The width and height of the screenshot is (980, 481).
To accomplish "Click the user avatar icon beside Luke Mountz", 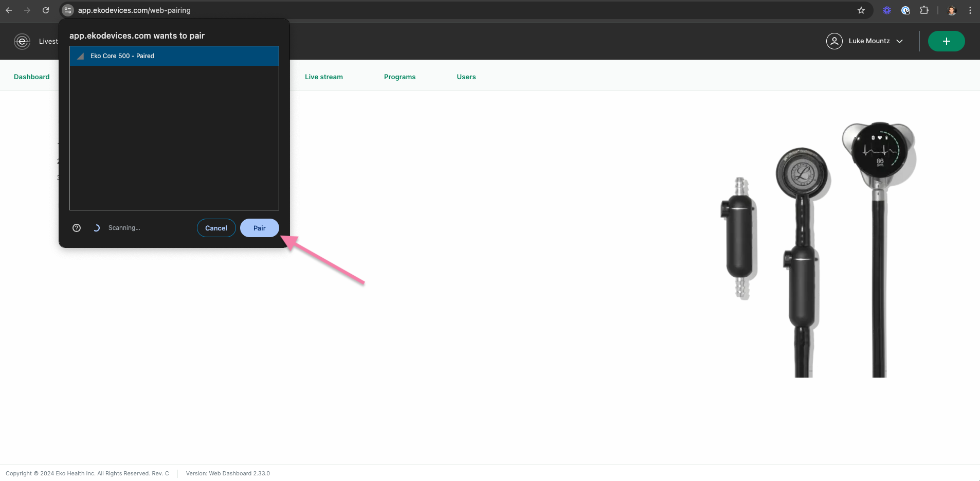I will (x=834, y=41).
